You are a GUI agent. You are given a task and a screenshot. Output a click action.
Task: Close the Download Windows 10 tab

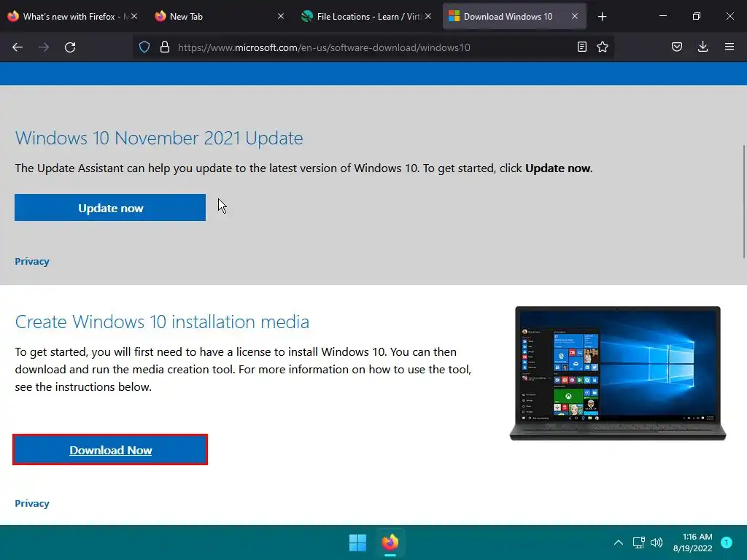pos(575,16)
